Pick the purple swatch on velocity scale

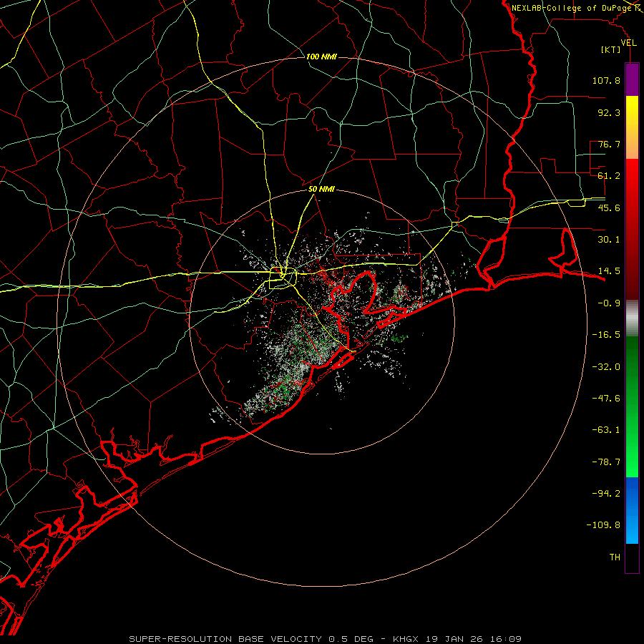tap(632, 79)
